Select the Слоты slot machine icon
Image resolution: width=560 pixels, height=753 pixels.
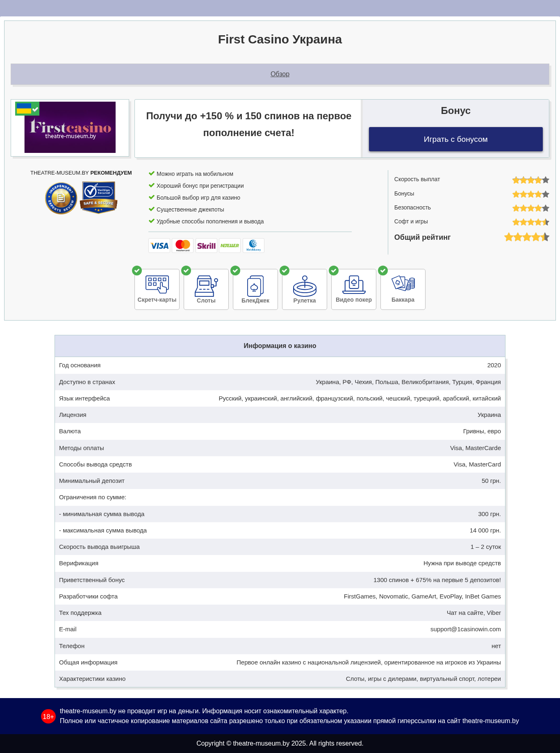[x=206, y=286]
